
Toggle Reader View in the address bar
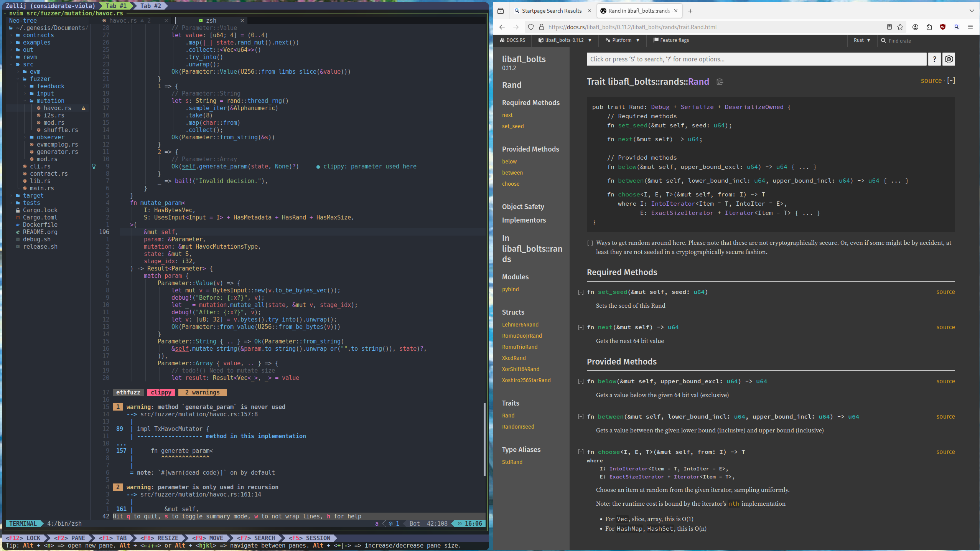click(889, 27)
